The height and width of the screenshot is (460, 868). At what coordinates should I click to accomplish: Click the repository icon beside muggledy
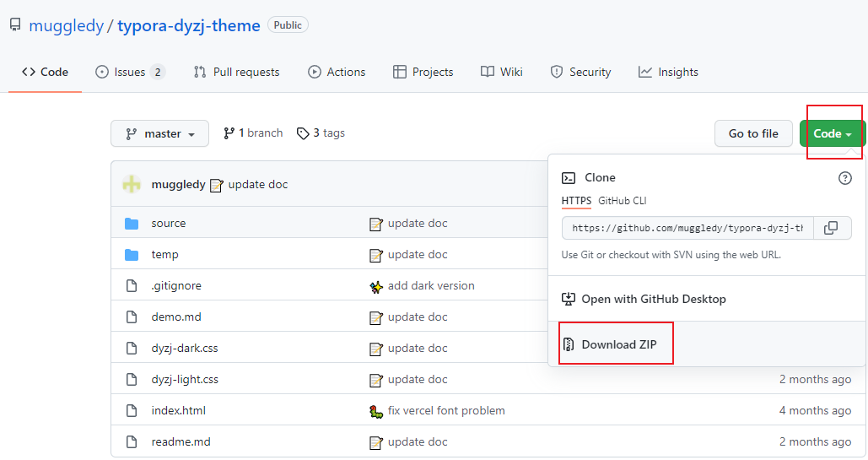15,25
